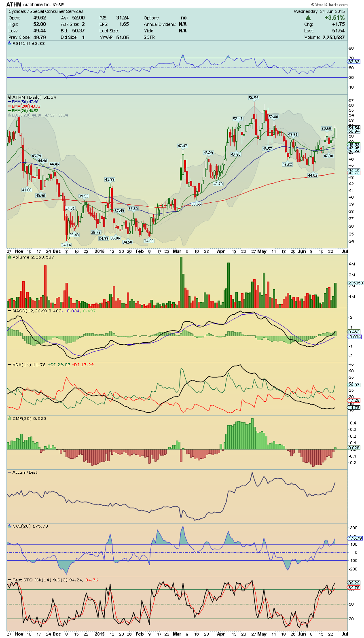Click the Accum/Dist panel title

[25, 473]
